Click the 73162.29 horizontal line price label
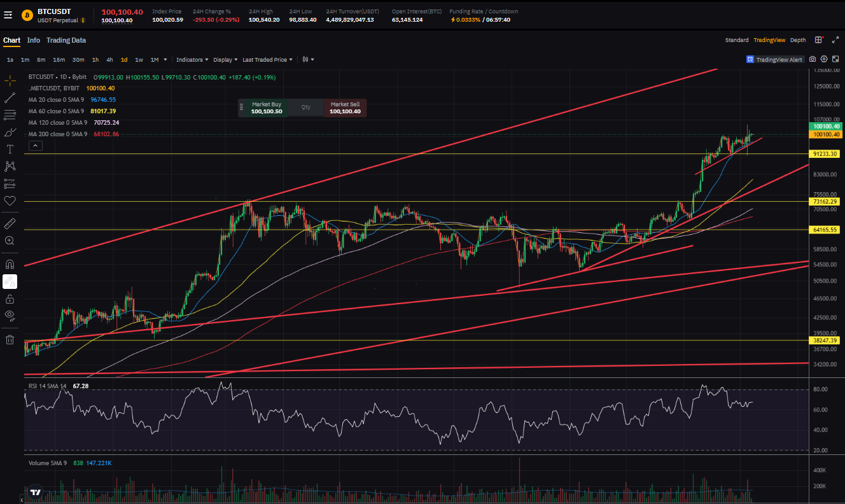 pos(825,201)
